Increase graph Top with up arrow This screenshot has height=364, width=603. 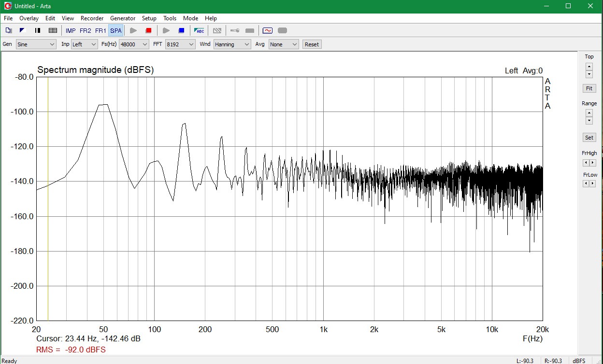coord(589,67)
